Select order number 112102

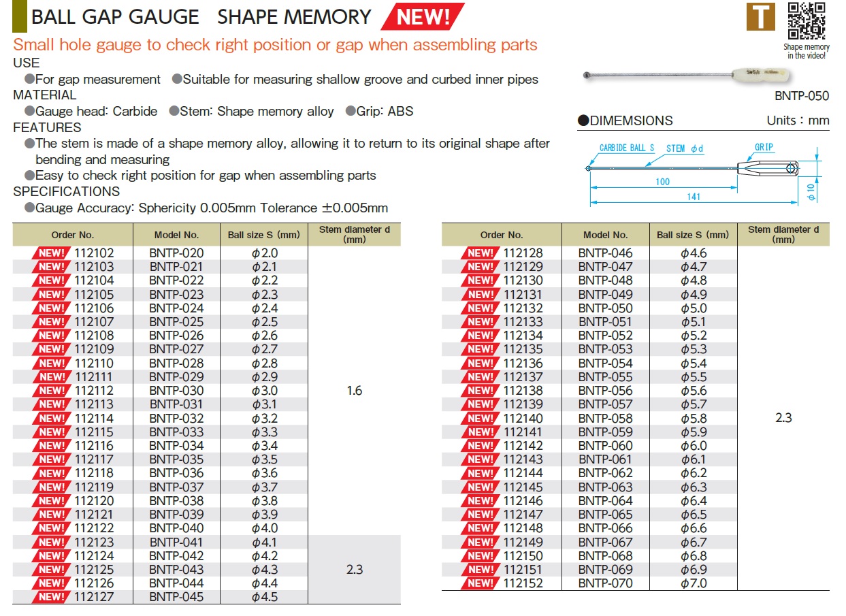point(94,253)
